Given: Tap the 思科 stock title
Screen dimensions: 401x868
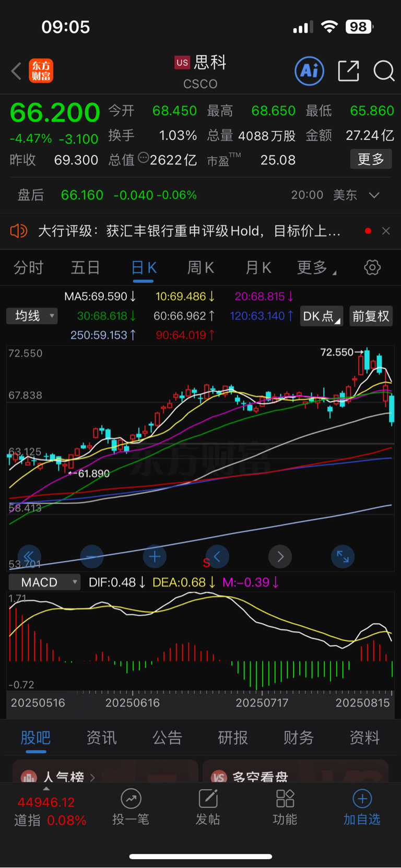Looking at the screenshot, I should point(210,63).
